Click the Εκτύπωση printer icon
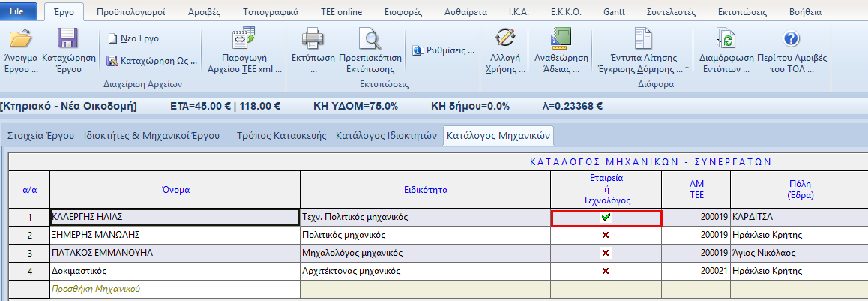This screenshot has height=301, width=868. coord(312,40)
